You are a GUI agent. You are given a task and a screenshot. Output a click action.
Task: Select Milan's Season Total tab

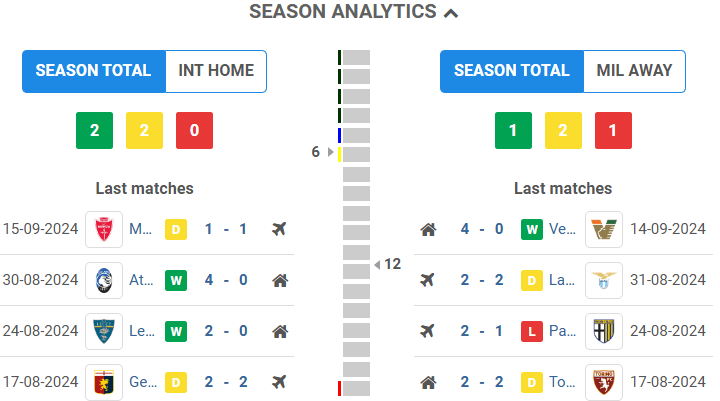coord(511,71)
